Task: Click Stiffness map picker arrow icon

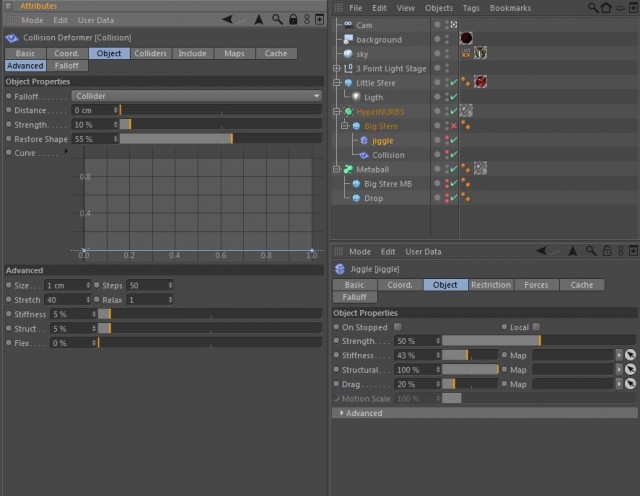Action: pyautogui.click(x=630, y=355)
